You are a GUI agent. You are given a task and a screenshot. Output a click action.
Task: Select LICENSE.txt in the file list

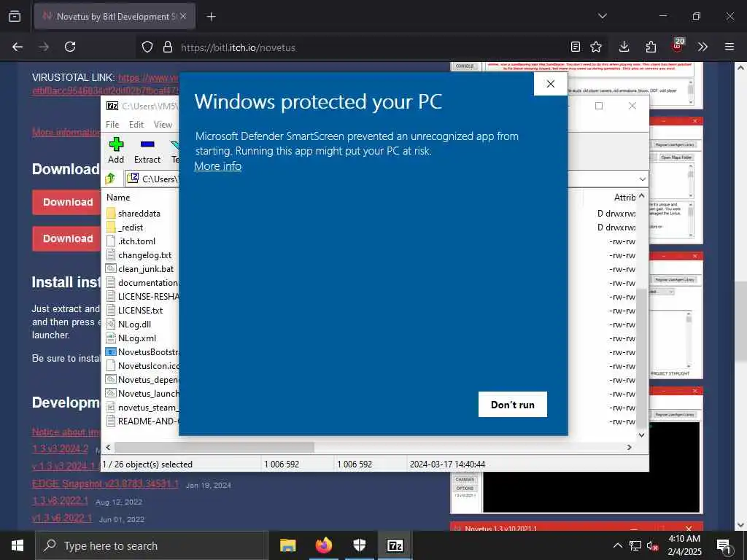coord(142,310)
